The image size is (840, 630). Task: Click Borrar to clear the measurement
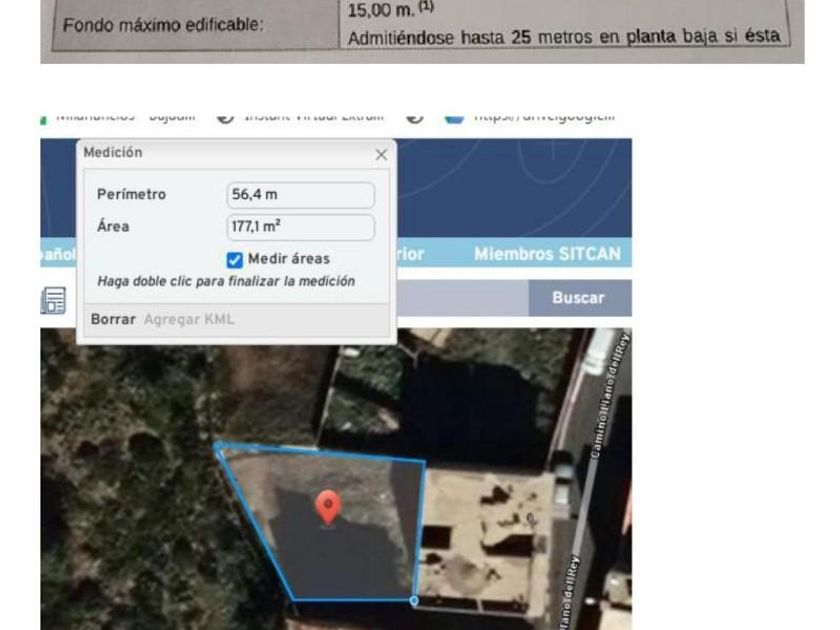point(113,319)
